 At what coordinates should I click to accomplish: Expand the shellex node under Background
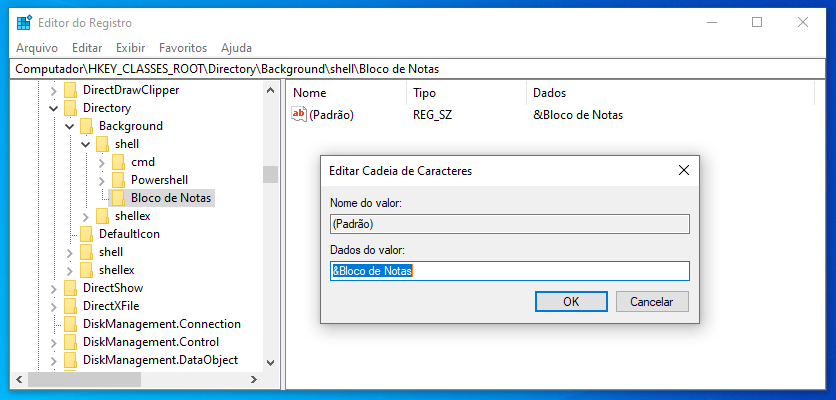85,216
